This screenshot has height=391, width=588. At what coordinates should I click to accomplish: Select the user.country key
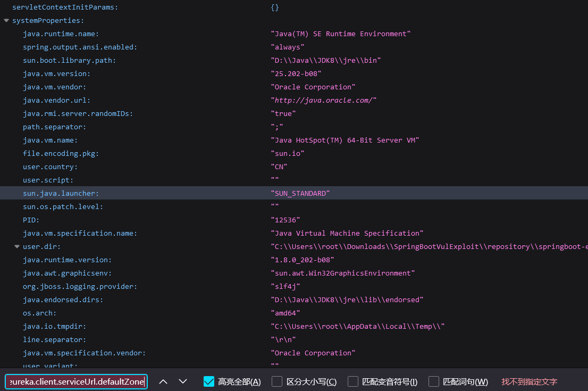51,167
